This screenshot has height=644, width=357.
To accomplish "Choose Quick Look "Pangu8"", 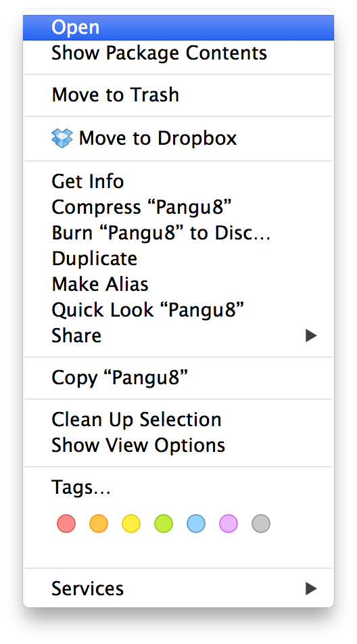I will pyautogui.click(x=178, y=310).
